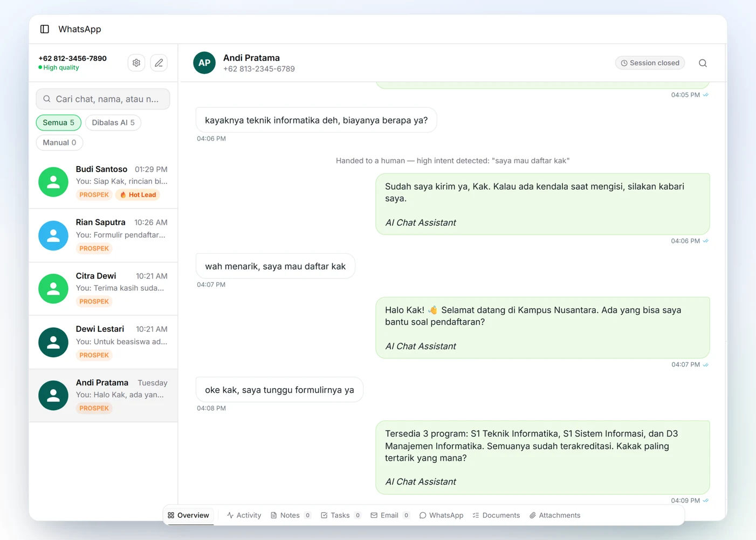Viewport: 756px width, 540px height.
Task: Compose new chat with pencil icon
Action: click(159, 63)
